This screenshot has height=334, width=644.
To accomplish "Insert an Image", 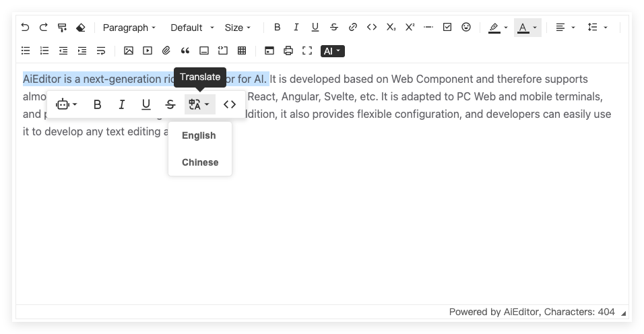I will pos(129,51).
